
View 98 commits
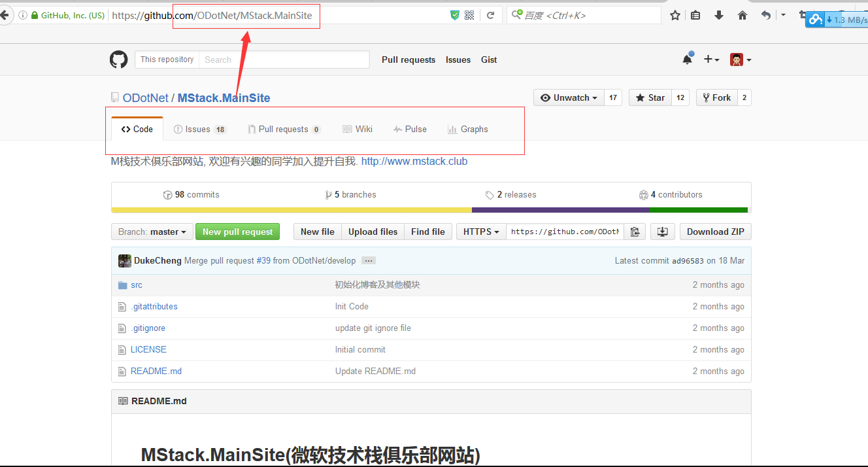click(x=191, y=195)
